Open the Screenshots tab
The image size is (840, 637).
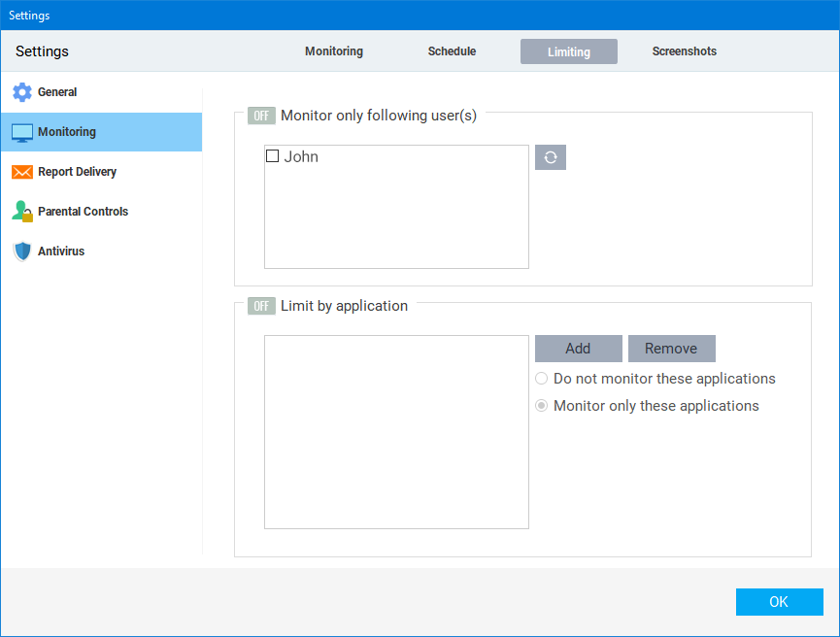point(684,50)
